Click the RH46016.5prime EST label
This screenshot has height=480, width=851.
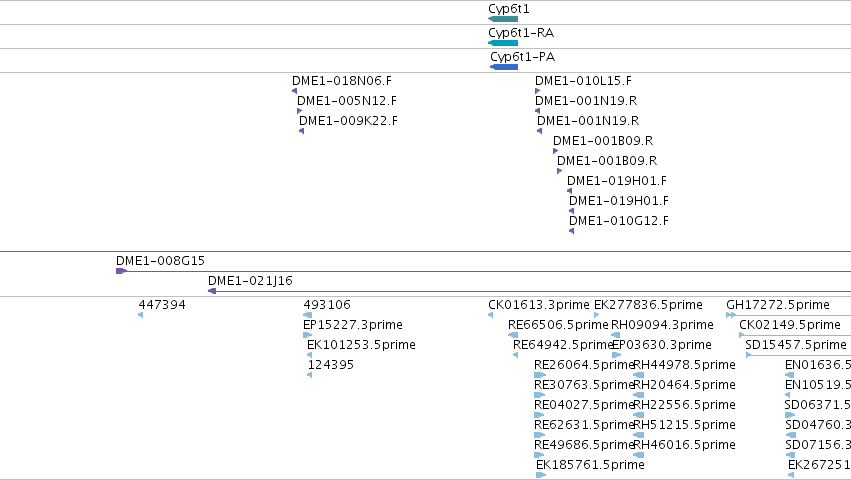685,446
